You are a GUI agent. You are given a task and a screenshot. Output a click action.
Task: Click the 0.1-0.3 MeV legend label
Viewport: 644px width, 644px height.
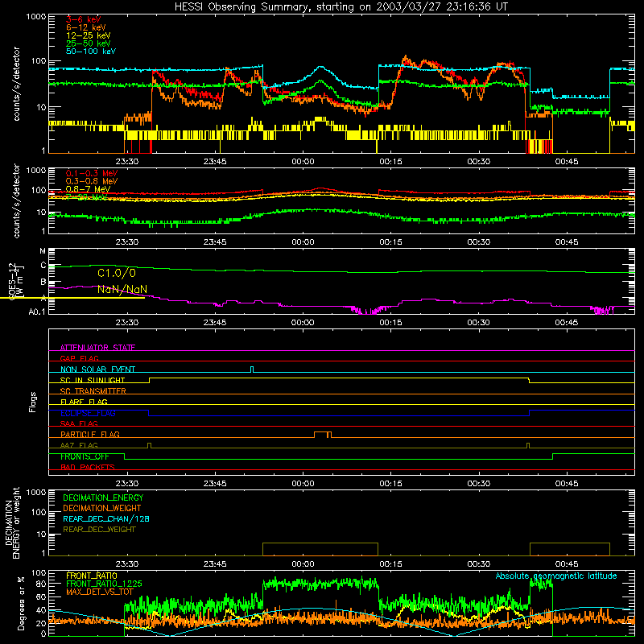coord(92,173)
